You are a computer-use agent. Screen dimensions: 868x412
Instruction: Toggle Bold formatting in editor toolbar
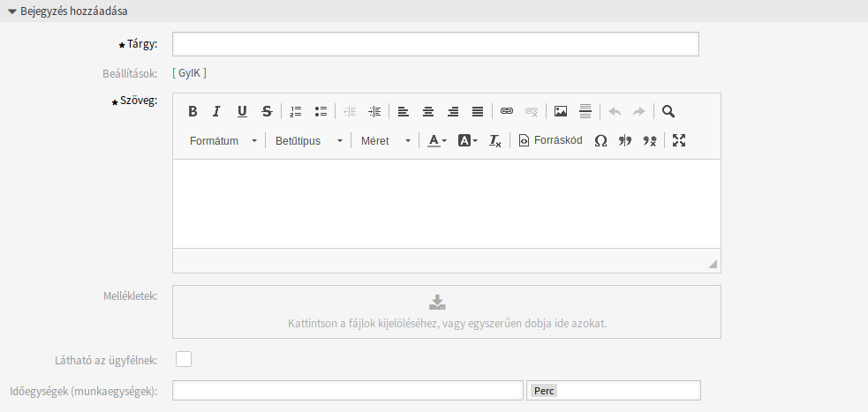[x=192, y=111]
